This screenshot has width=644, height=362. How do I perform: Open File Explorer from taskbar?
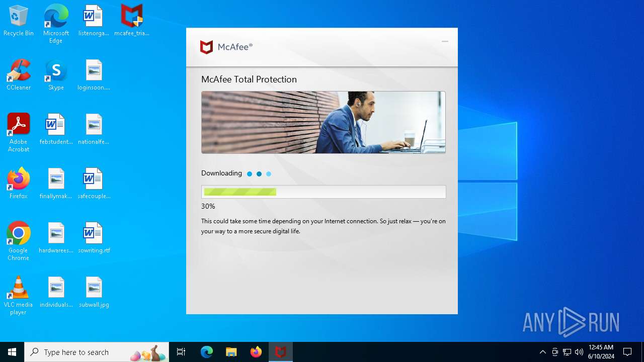point(231,352)
